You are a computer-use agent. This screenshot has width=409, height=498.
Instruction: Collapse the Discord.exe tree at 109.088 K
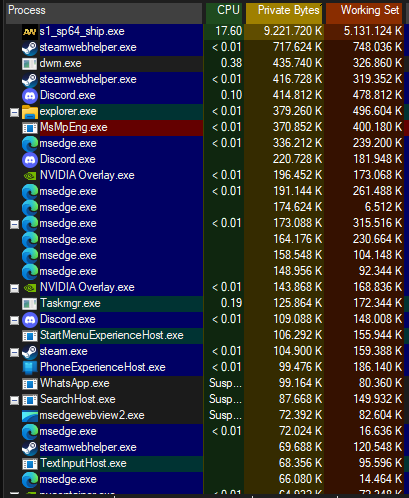pos(14,321)
